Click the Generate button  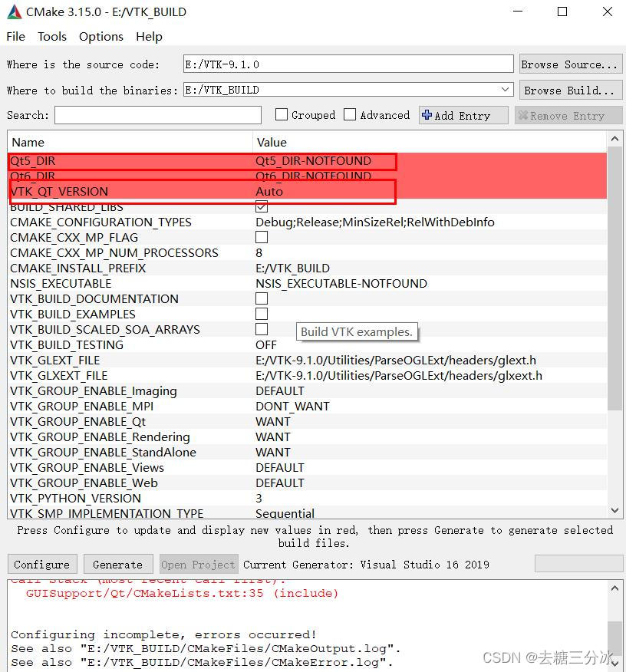pos(118,565)
